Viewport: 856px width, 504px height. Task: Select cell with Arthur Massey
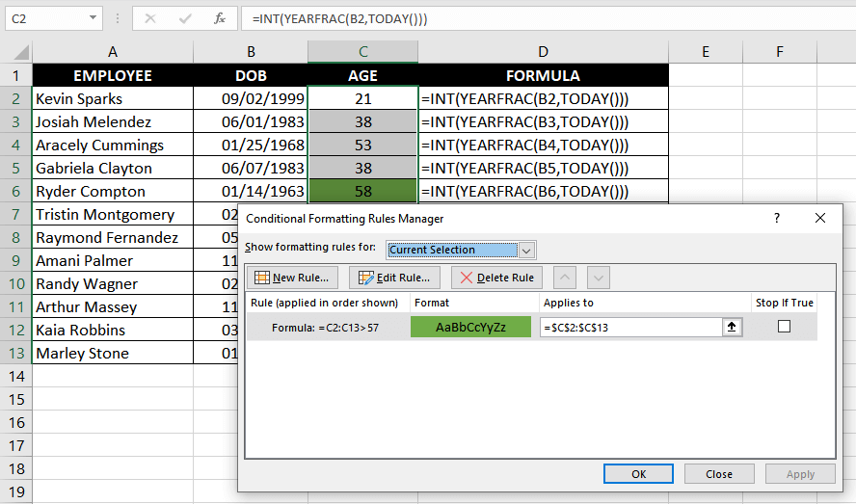click(x=113, y=306)
